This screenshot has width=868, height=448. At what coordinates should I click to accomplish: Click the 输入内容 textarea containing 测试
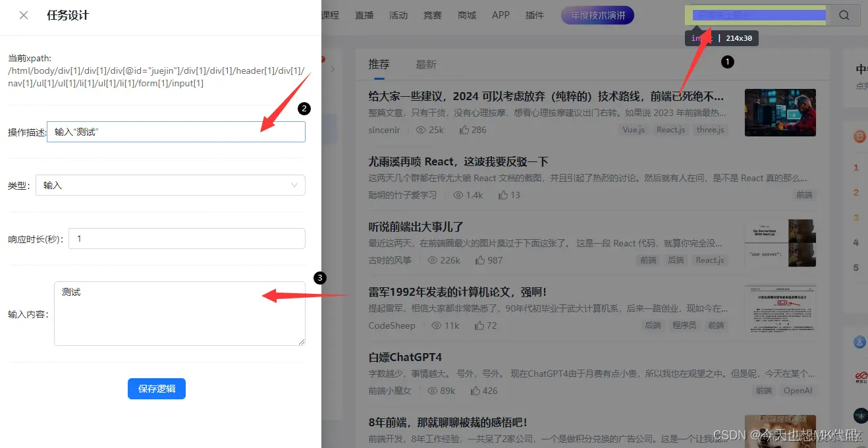(179, 313)
